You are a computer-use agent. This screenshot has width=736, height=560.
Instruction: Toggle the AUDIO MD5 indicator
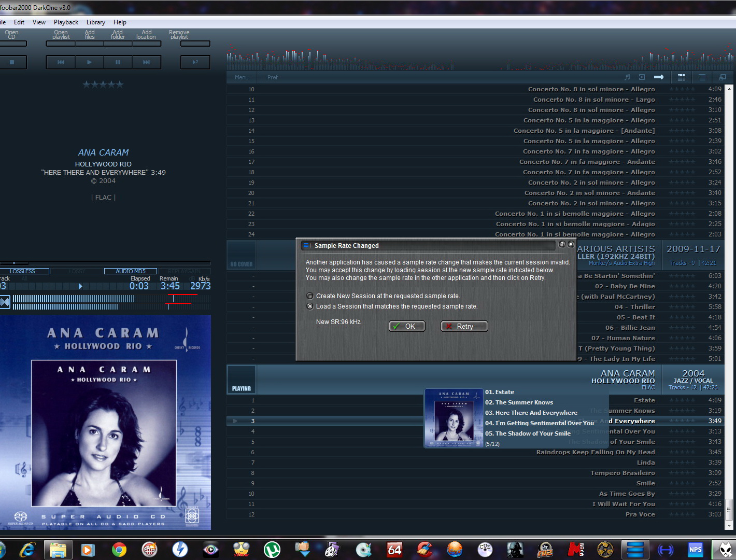[130, 271]
